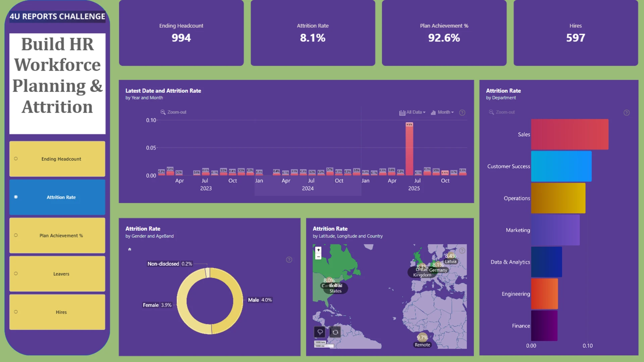Viewport: 644px width, 362px height.
Task: Click "Latest Date and Attrition Rate" chart title
Action: click(163, 90)
